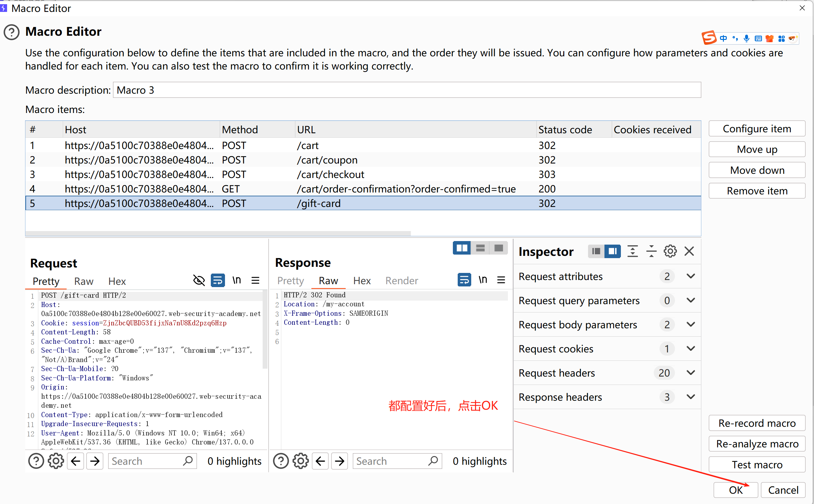Screen dimensions: 814x504
Task: Toggle Request line wrap icon
Action: pos(218,280)
